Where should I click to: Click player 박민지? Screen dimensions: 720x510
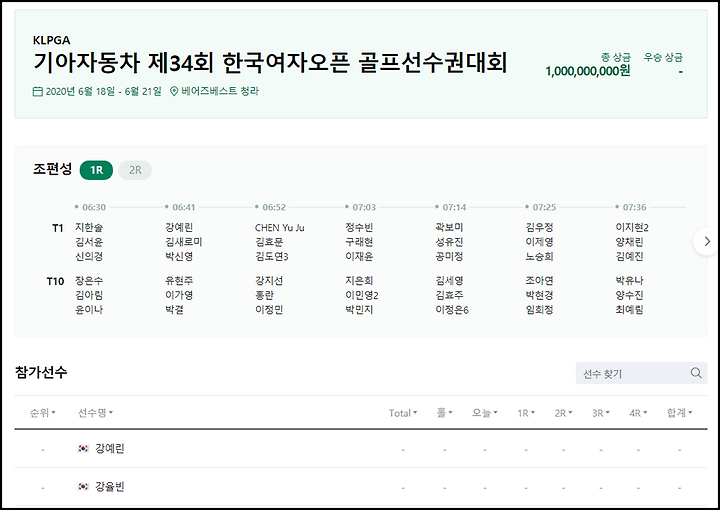click(359, 309)
